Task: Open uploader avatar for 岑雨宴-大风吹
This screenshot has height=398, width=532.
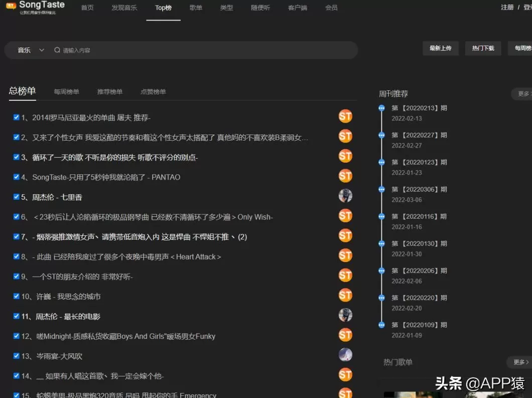Action: tap(345, 355)
